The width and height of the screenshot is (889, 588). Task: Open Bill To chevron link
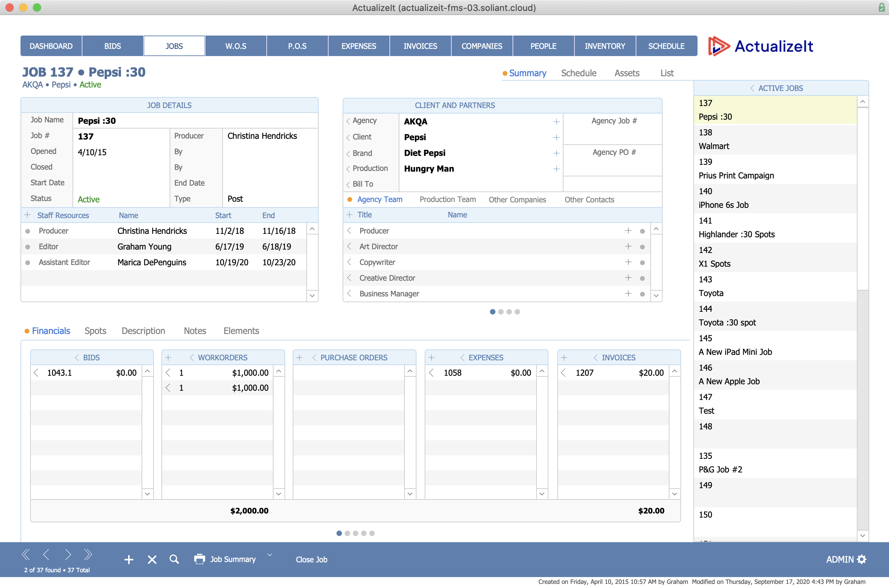[x=348, y=184]
